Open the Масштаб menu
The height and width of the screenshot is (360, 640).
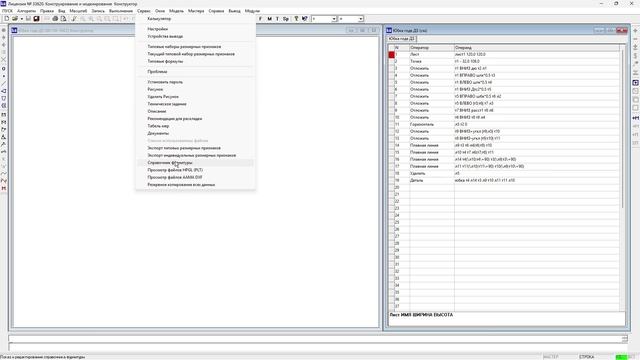[x=78, y=11]
